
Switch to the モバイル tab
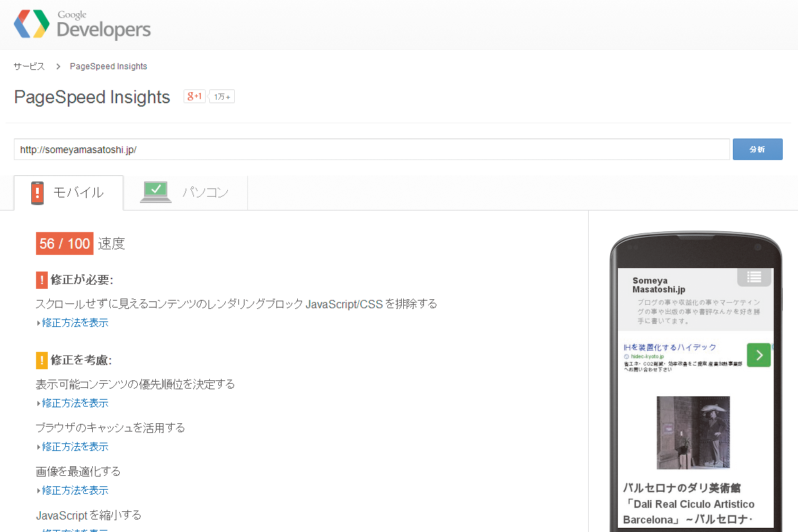click(x=69, y=193)
